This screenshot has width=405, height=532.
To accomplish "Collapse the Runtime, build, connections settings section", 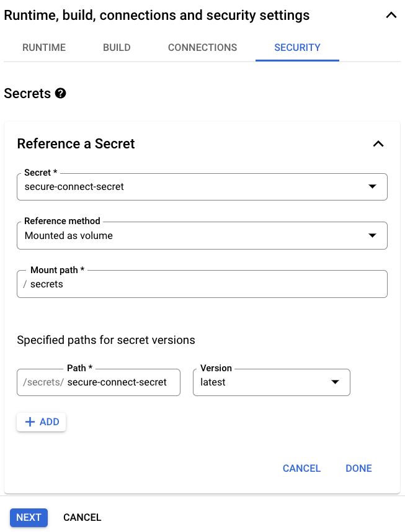I will [x=391, y=16].
